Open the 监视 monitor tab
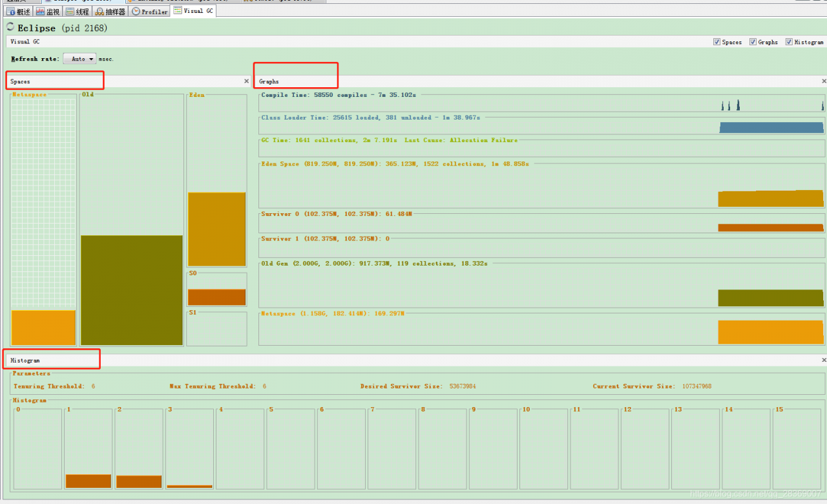Viewport: 827px width, 504px height. [x=48, y=12]
